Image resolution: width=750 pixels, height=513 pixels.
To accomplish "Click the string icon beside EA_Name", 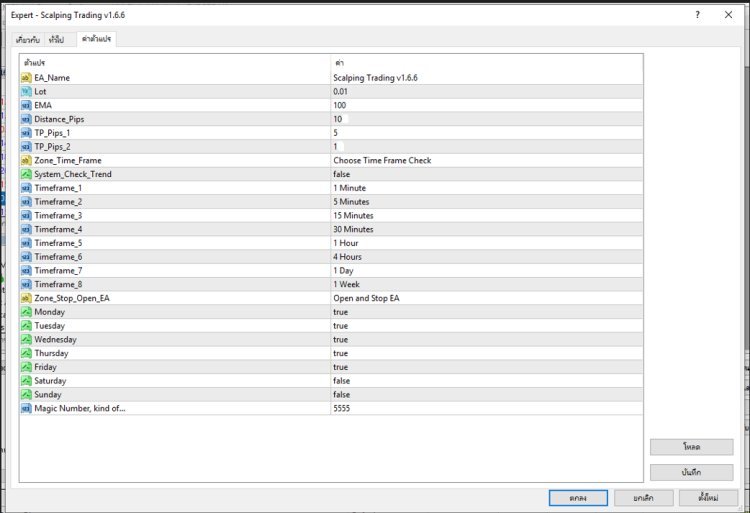I will point(26,77).
